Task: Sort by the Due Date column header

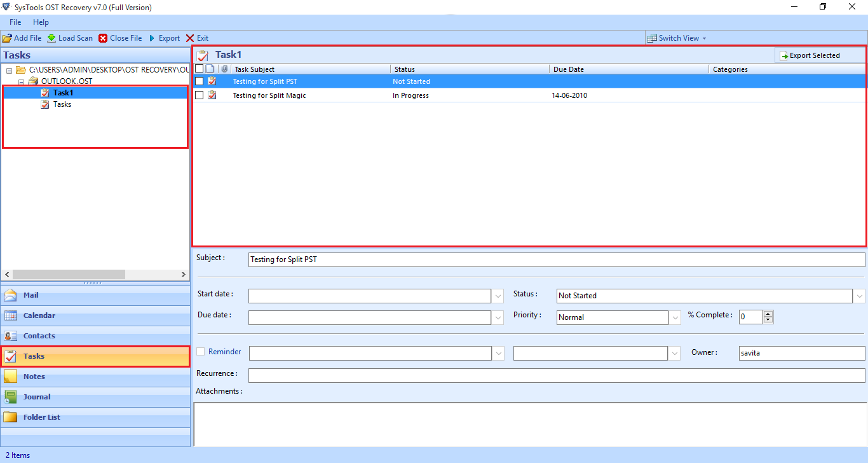Action: [629, 69]
